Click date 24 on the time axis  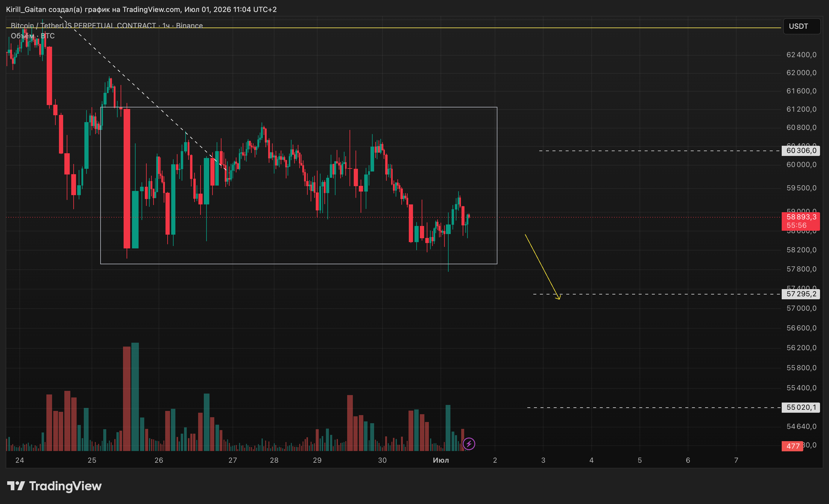click(x=20, y=460)
